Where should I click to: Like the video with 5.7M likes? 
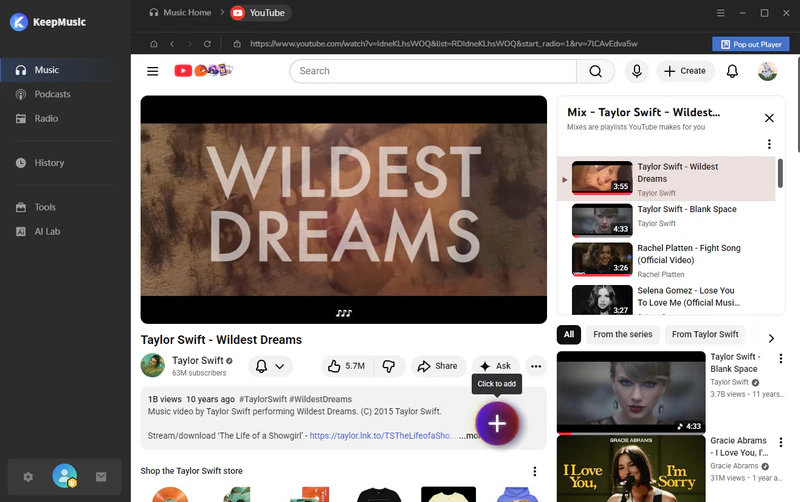tap(347, 366)
